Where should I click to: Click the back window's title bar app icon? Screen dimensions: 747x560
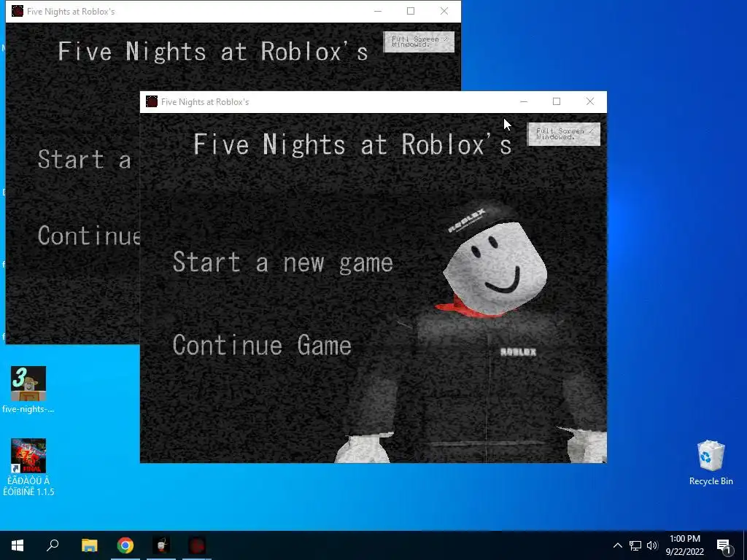click(x=18, y=11)
